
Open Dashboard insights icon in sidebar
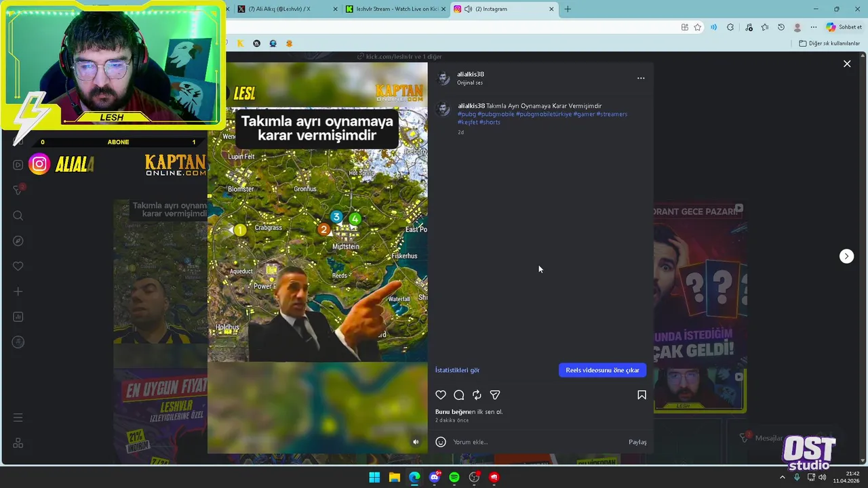(18, 317)
